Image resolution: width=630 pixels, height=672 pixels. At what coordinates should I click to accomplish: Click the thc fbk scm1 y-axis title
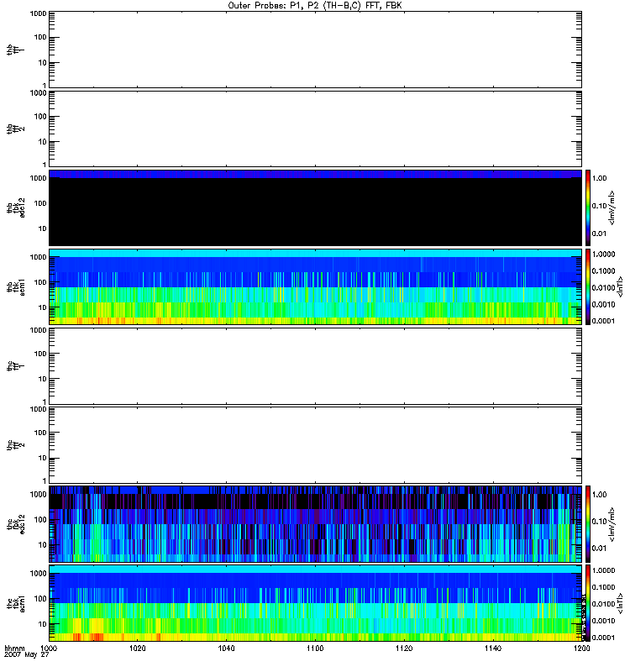tap(16, 603)
